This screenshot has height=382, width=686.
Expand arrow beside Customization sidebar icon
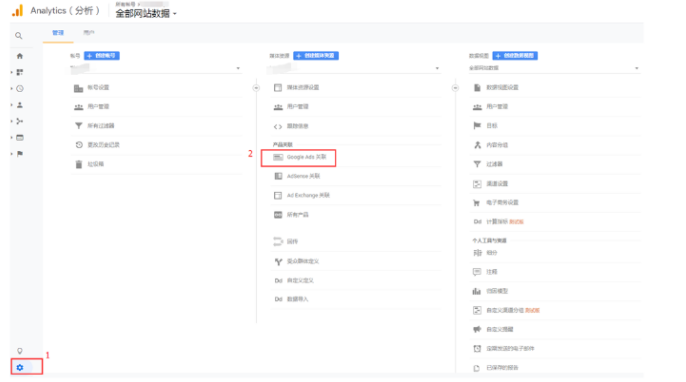pyautogui.click(x=12, y=72)
